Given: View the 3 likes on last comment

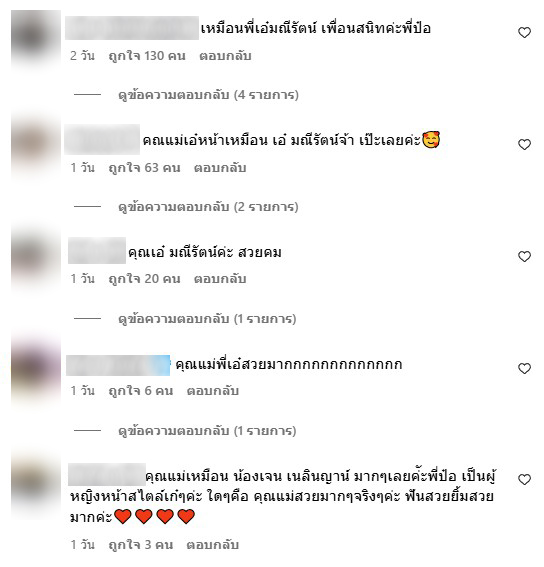Looking at the screenshot, I should (x=141, y=545).
